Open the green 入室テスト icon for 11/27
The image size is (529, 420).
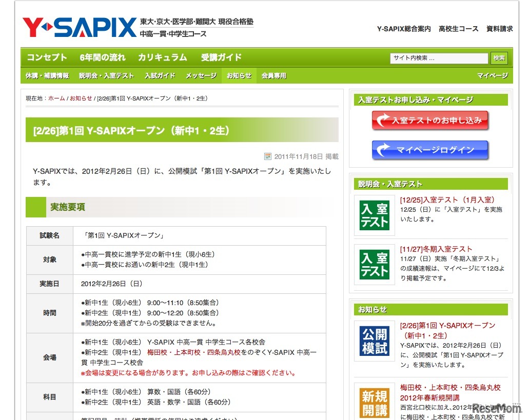tap(375, 264)
